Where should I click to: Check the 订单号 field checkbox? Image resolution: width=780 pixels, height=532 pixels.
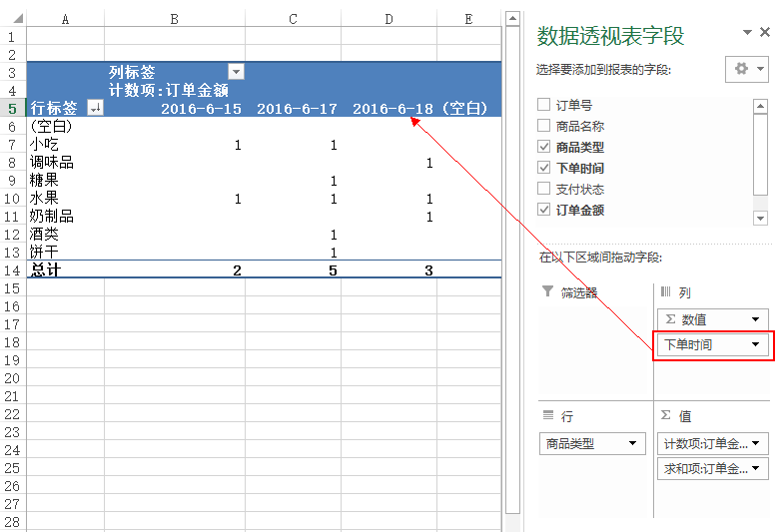pos(543,105)
